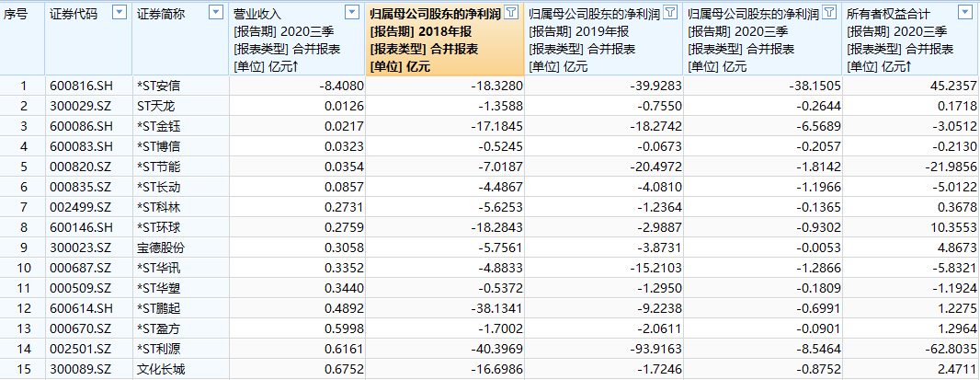This screenshot has height=380, width=980.
Task: Select the 序号 column header
Action: coord(22,39)
